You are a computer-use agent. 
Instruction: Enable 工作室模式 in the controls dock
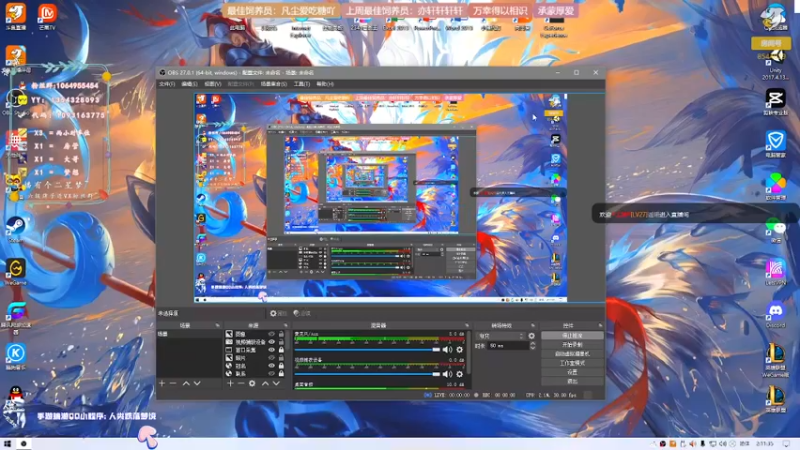572,363
